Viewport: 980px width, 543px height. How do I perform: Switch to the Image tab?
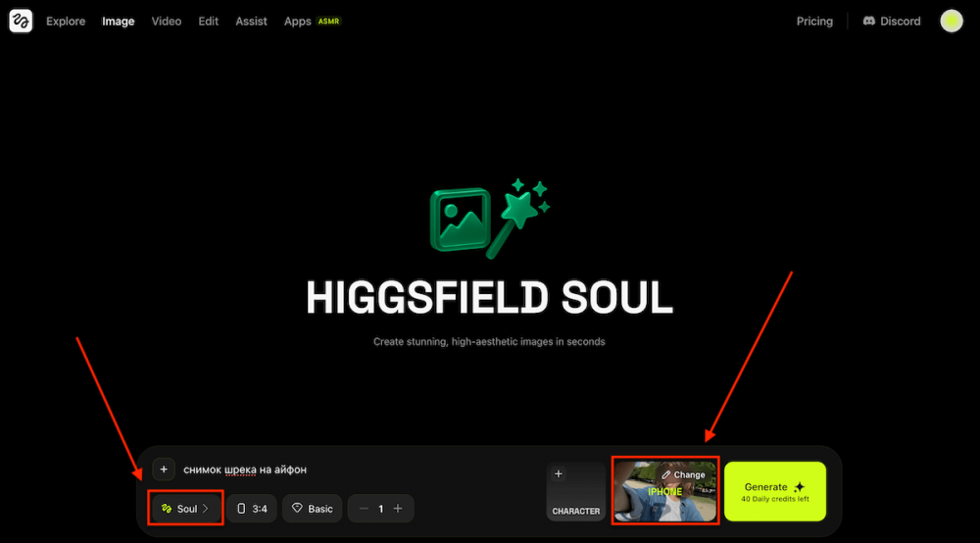[119, 22]
